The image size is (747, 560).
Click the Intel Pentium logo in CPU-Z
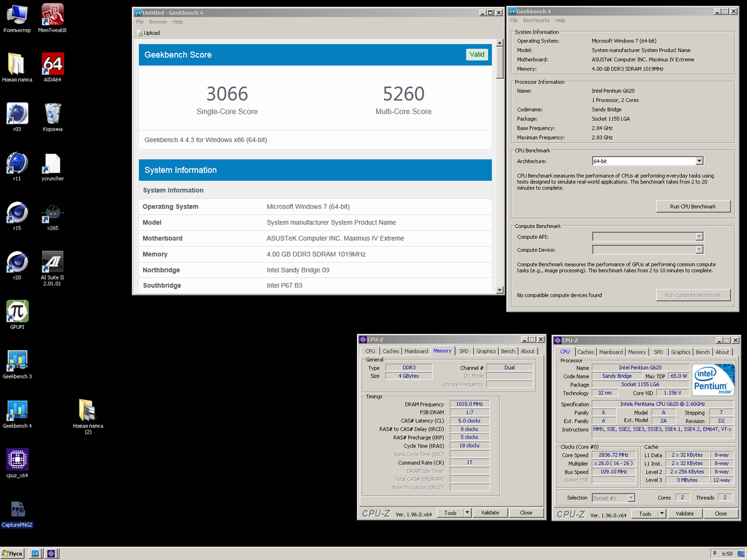(x=714, y=380)
